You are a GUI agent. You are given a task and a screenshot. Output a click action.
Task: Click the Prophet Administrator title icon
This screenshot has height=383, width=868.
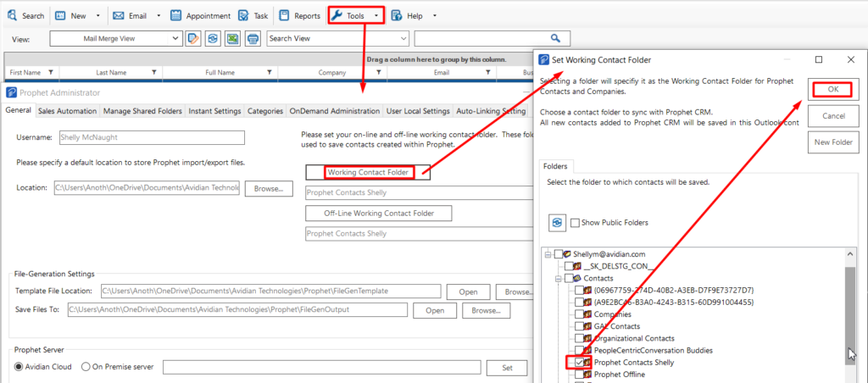13,92
